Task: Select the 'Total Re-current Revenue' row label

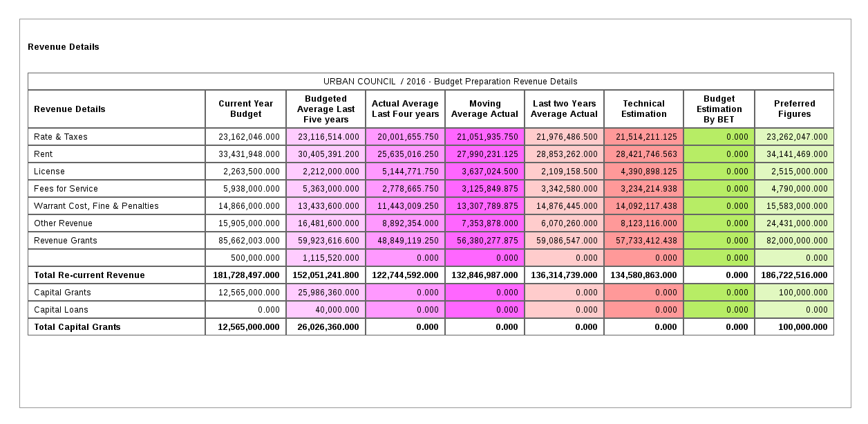Action: (x=89, y=275)
